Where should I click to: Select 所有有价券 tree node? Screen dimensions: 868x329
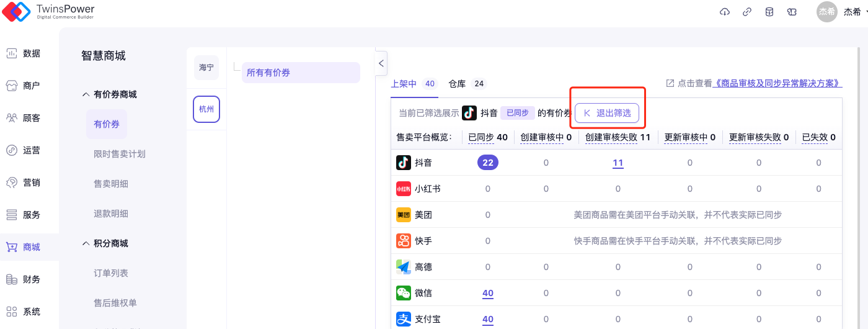coord(301,73)
